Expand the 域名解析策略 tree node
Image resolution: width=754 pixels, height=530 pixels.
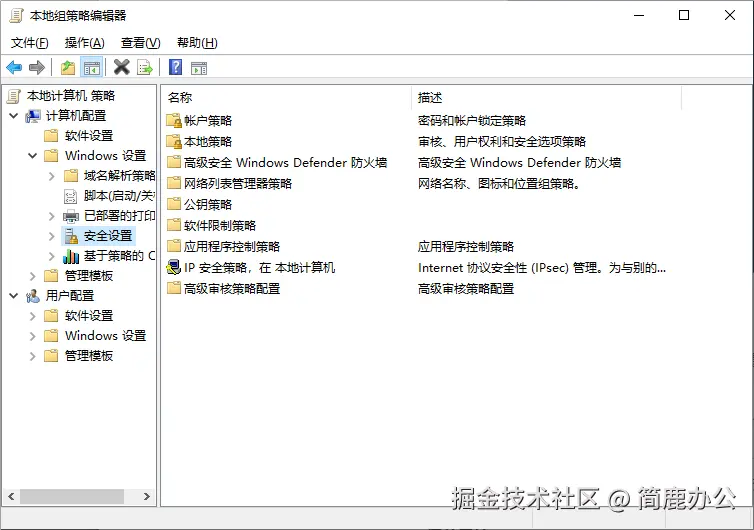(52, 176)
